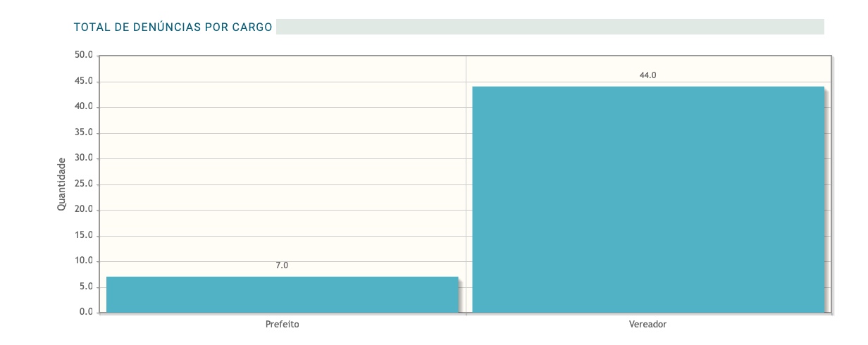868x345 pixels.
Task: Click the Quantidade y-axis title
Action: 61,184
